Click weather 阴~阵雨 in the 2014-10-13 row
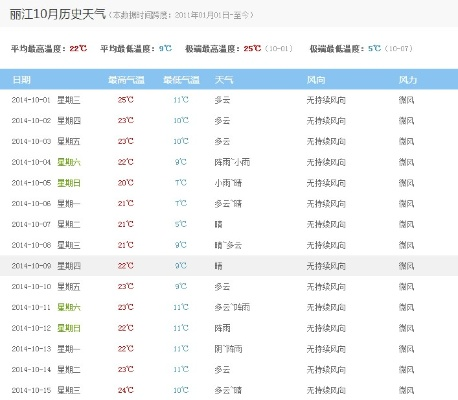The image size is (458, 400). [x=228, y=349]
